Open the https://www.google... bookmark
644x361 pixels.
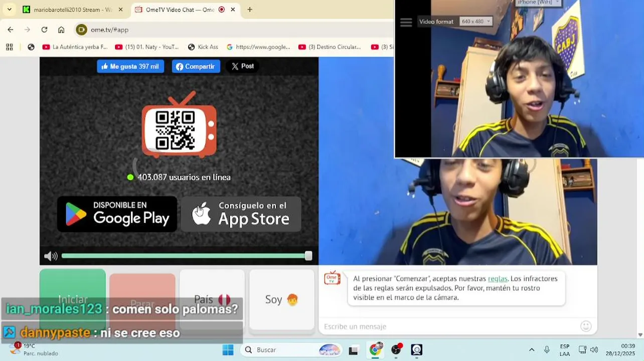tap(258, 47)
